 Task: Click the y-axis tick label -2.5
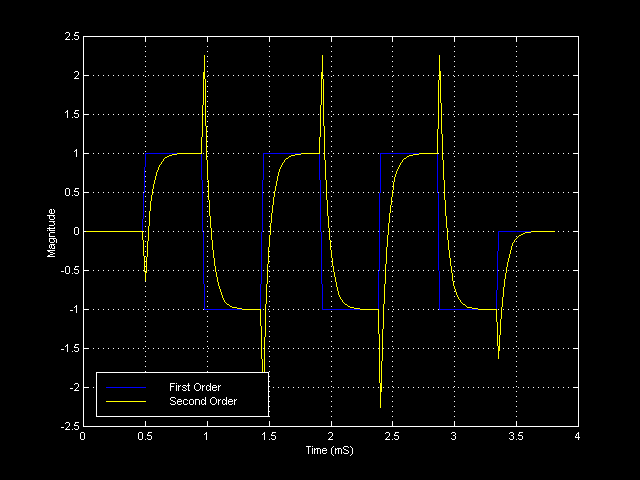click(70, 426)
